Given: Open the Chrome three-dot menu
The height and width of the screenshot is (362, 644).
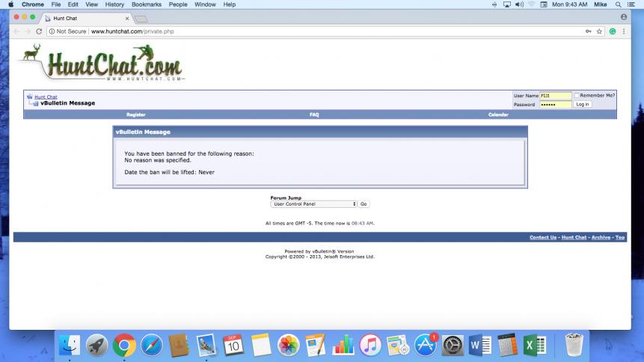Looking at the screenshot, I should pos(624,31).
